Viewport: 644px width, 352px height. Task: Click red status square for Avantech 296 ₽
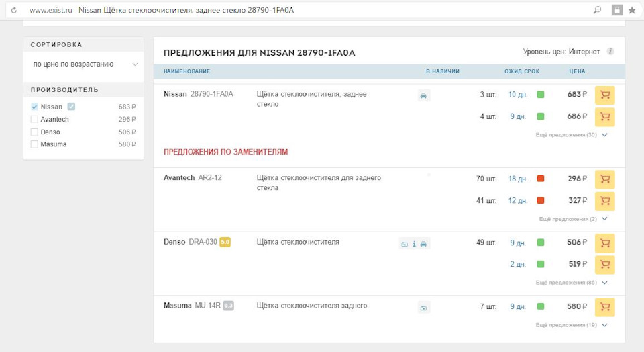point(541,179)
